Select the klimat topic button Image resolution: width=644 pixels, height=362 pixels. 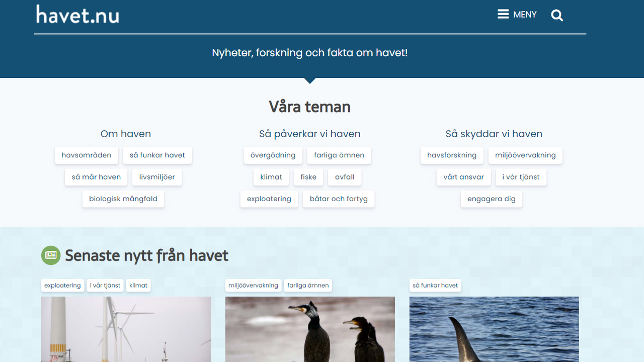click(x=271, y=177)
